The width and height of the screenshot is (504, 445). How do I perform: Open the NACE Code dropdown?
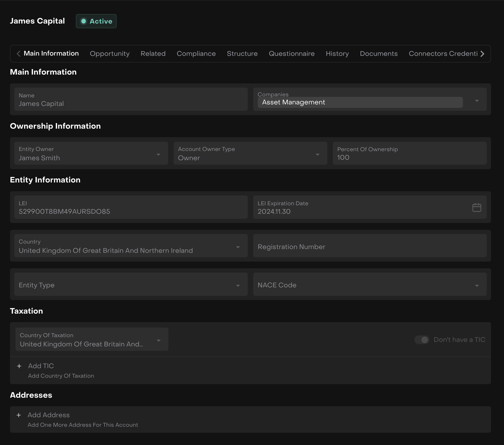[x=477, y=286]
